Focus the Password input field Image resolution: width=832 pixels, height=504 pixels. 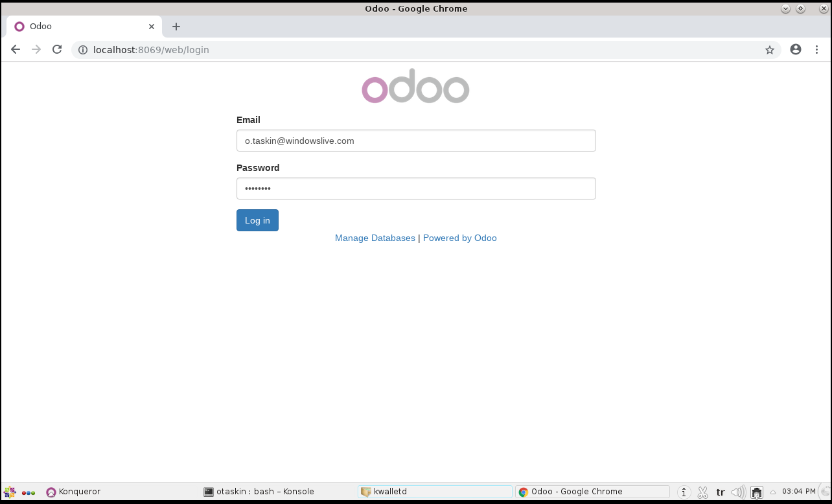(x=416, y=189)
